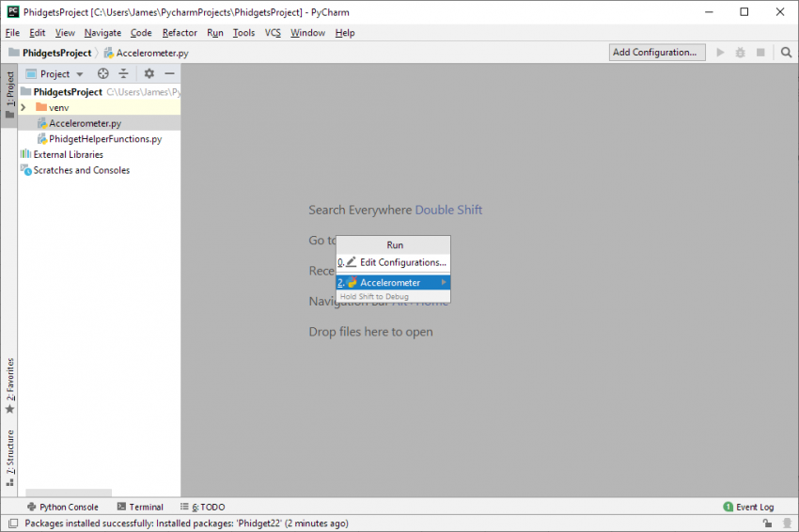This screenshot has height=532, width=799.
Task: Click the Event Log notification badge
Action: (x=728, y=507)
